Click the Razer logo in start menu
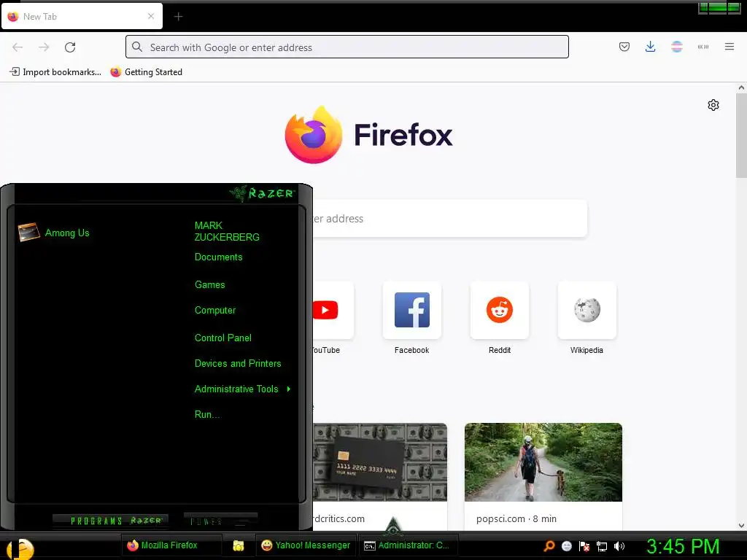 [x=263, y=193]
